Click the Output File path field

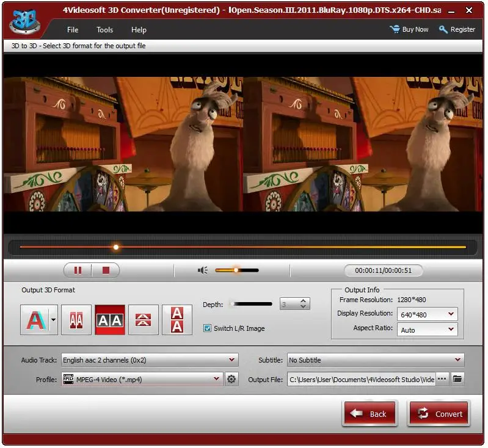tap(361, 379)
